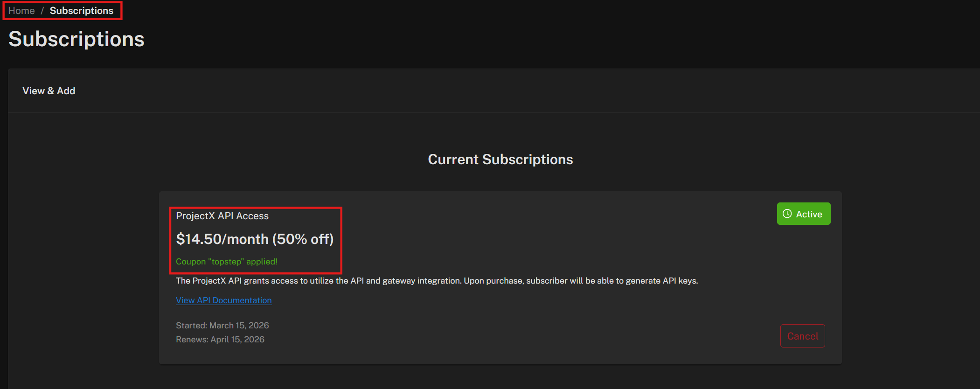Click the Subscriptions page heading
The width and height of the screenshot is (980, 389).
76,39
